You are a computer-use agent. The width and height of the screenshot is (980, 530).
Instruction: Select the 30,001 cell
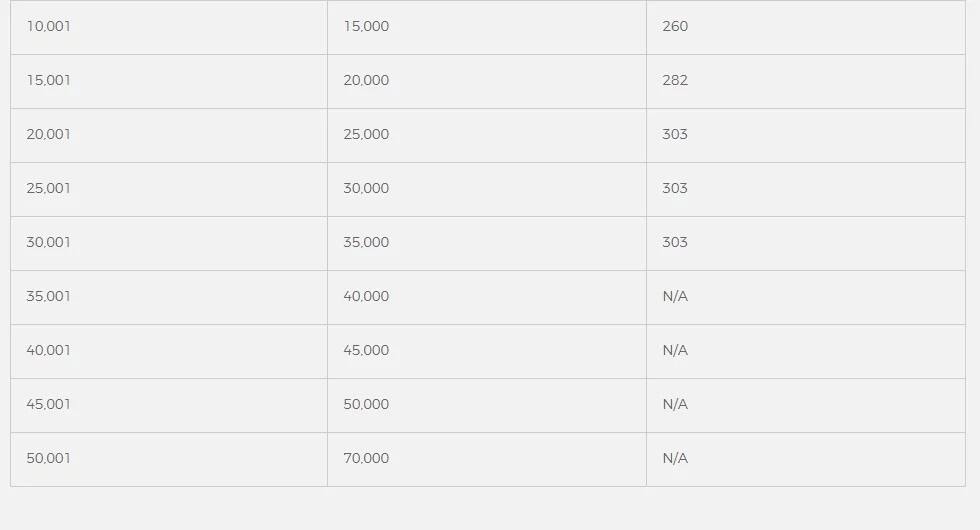point(169,244)
